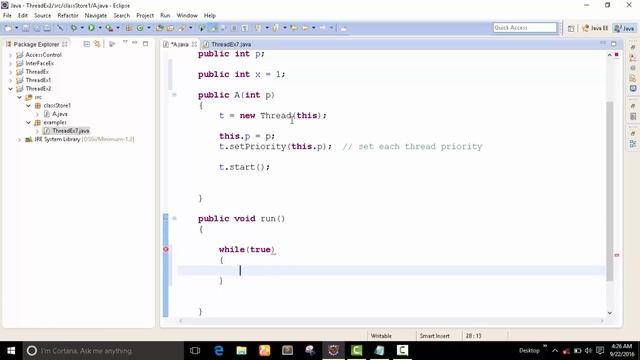Open the Run menu

click(x=165, y=16)
